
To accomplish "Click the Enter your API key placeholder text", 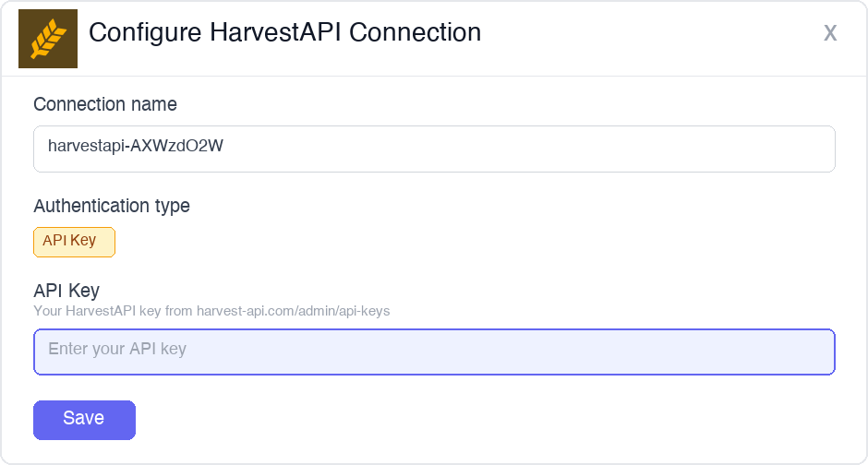I will coord(117,349).
